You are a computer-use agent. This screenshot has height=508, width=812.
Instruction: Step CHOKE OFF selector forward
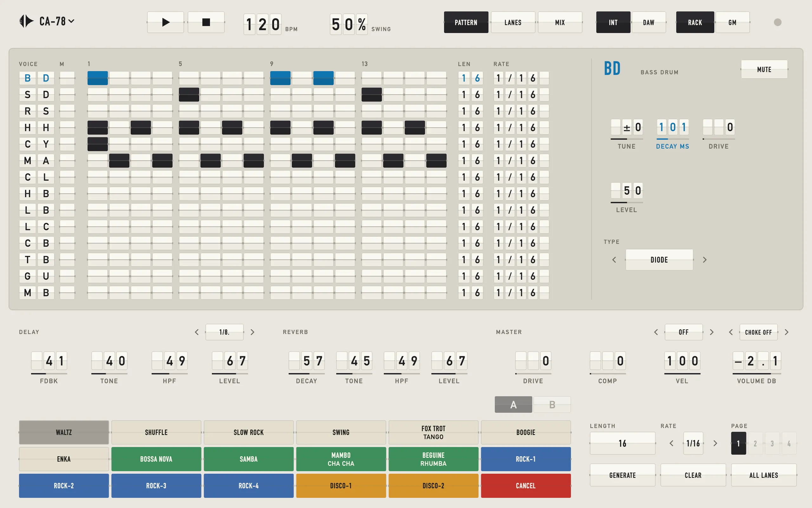[x=787, y=332]
